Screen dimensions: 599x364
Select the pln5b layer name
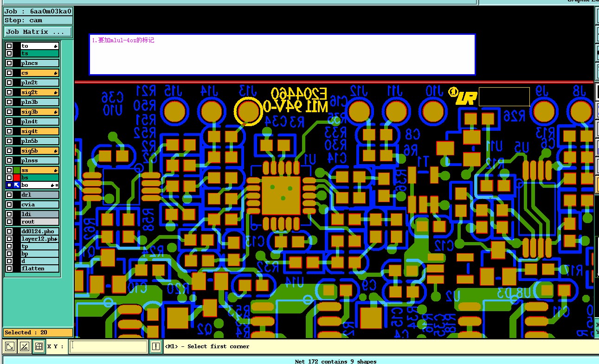click(x=40, y=141)
